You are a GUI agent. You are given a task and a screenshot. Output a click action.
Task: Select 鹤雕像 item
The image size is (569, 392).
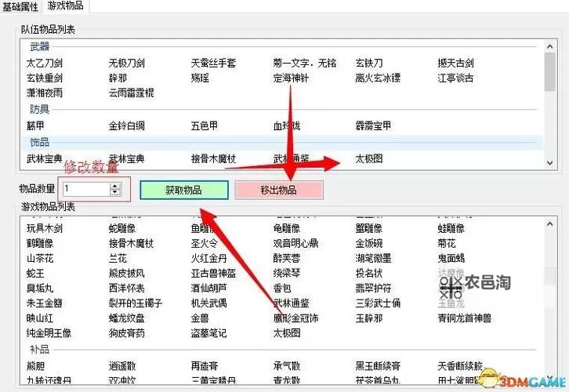40,243
